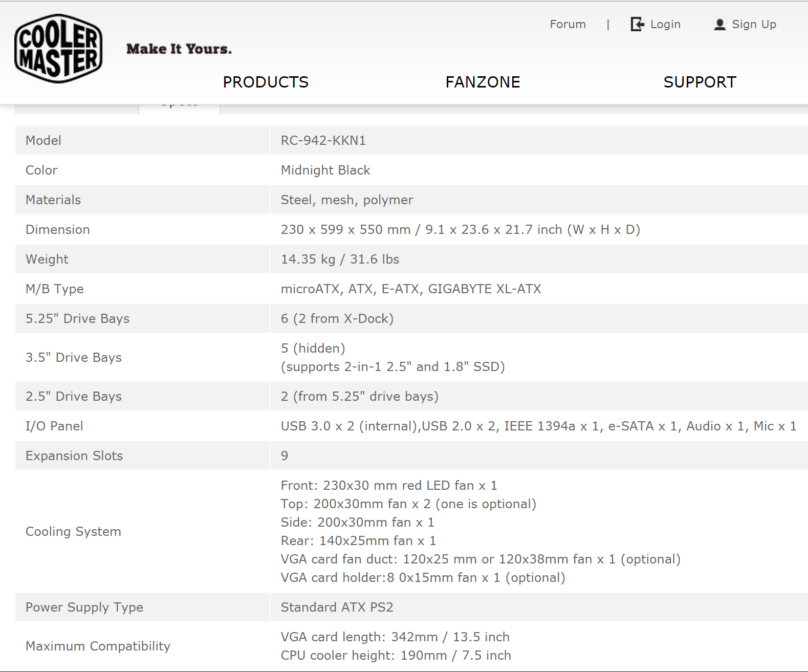Click the Login arrow icon
Image resolution: width=808 pixels, height=672 pixels.
(638, 24)
